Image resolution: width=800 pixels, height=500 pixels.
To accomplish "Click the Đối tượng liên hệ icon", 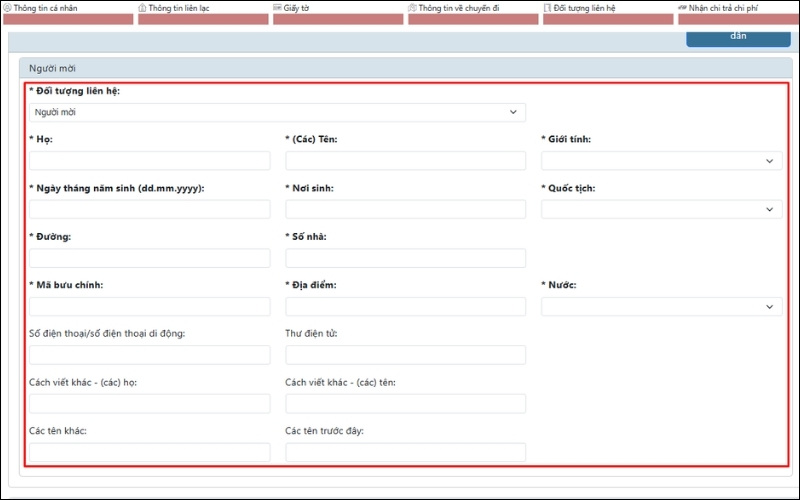I will tap(547, 7).
